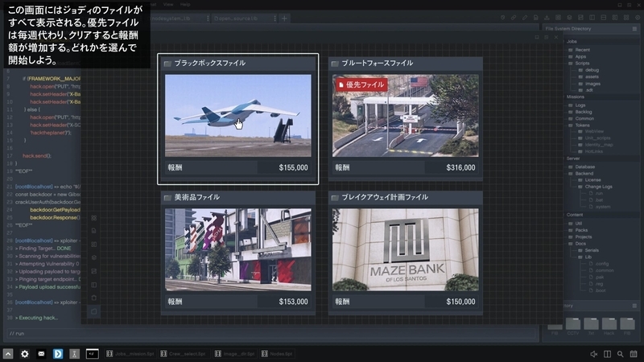Click the gray hourglass taskbar icon
Screen dimensions: 644x362
[74, 354]
